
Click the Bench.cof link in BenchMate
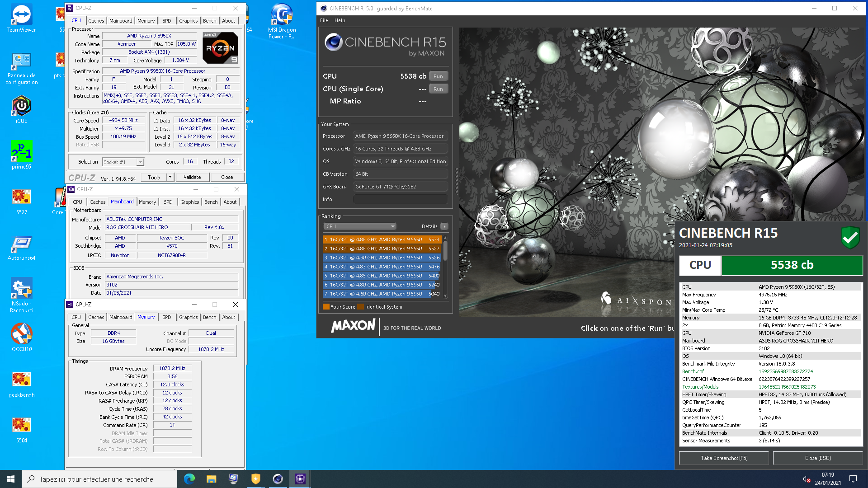coord(693,371)
